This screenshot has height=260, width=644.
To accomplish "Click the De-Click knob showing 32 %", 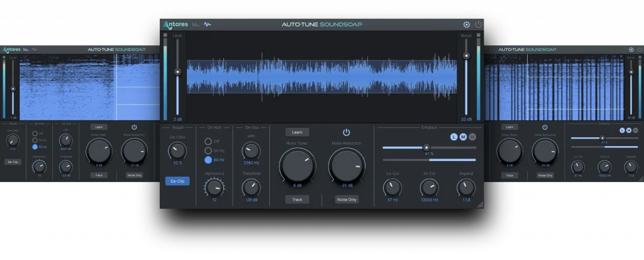I will (177, 150).
